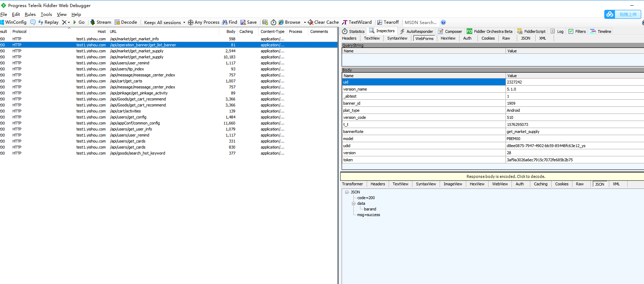Select response ImageView tab
This screenshot has height=284, width=644.
click(453, 184)
